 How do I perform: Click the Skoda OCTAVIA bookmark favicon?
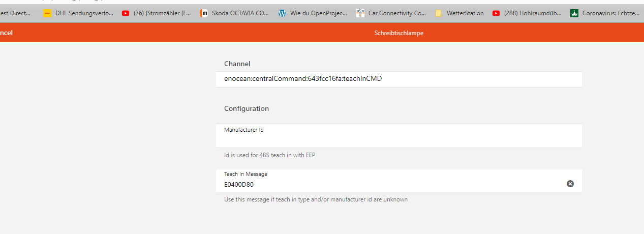coord(204,14)
